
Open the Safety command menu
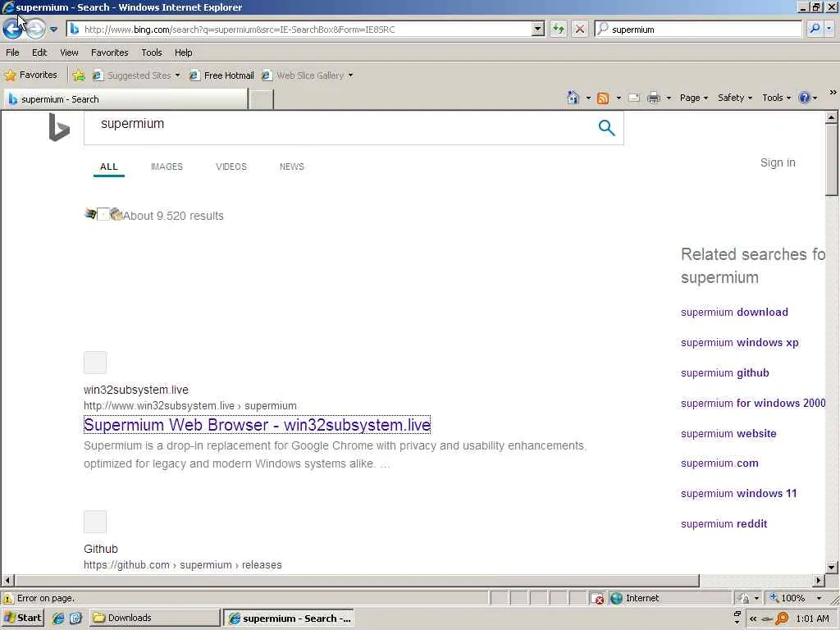coord(735,98)
